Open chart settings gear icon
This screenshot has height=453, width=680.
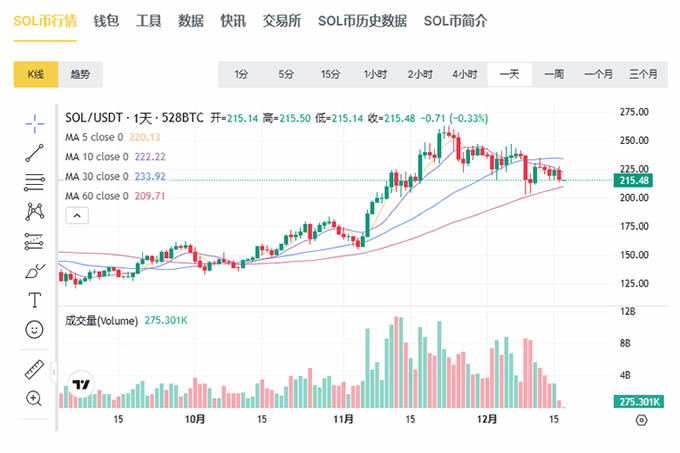point(641,420)
